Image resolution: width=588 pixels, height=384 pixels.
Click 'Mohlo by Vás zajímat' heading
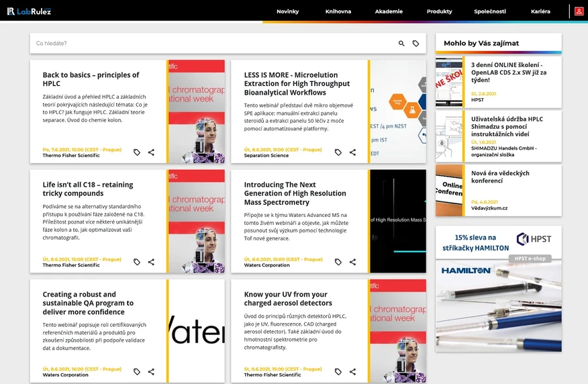pyautogui.click(x=481, y=43)
